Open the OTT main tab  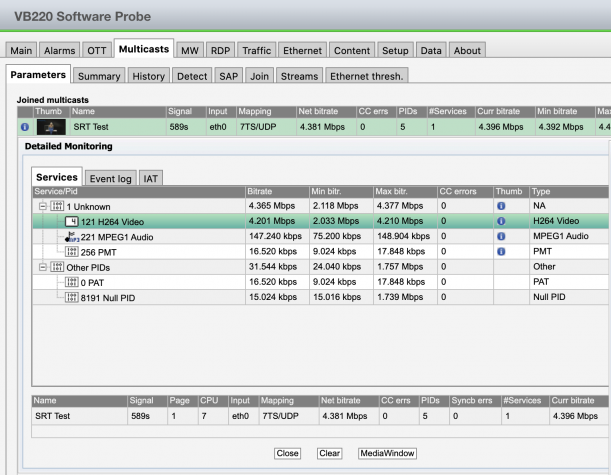click(x=97, y=50)
